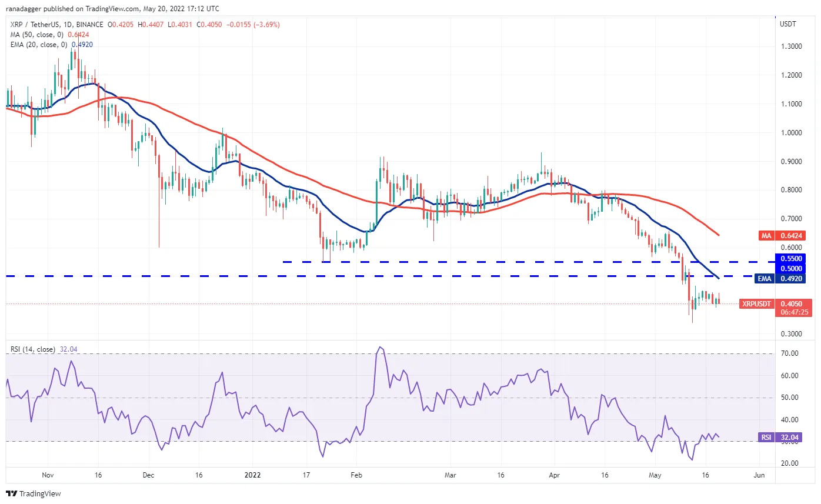Click the 06:47:25 candle countdown label
Viewport: 821px width, 504px height.
(x=795, y=313)
